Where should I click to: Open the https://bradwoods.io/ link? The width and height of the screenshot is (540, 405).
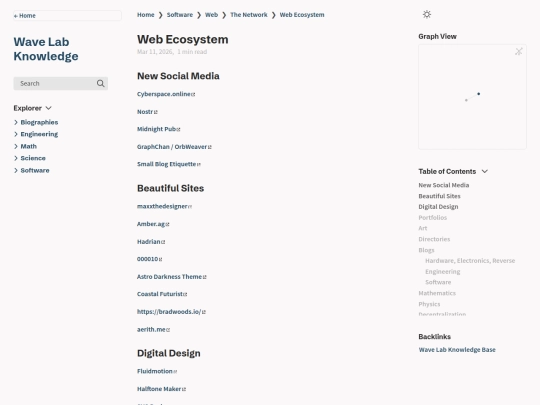[x=171, y=312]
